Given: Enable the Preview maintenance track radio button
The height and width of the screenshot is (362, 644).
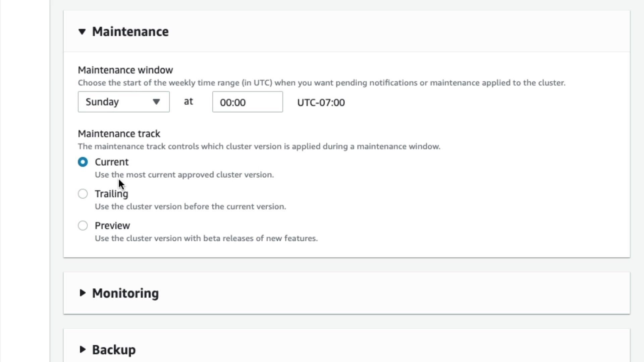Looking at the screenshot, I should tap(83, 226).
